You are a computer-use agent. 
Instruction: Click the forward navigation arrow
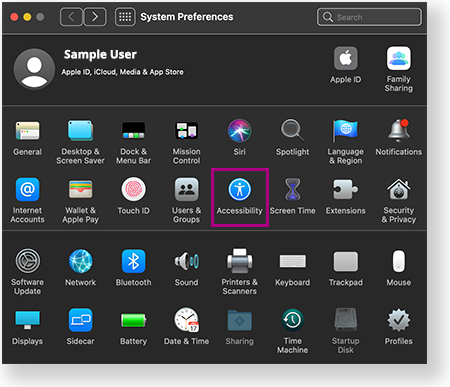[95, 17]
